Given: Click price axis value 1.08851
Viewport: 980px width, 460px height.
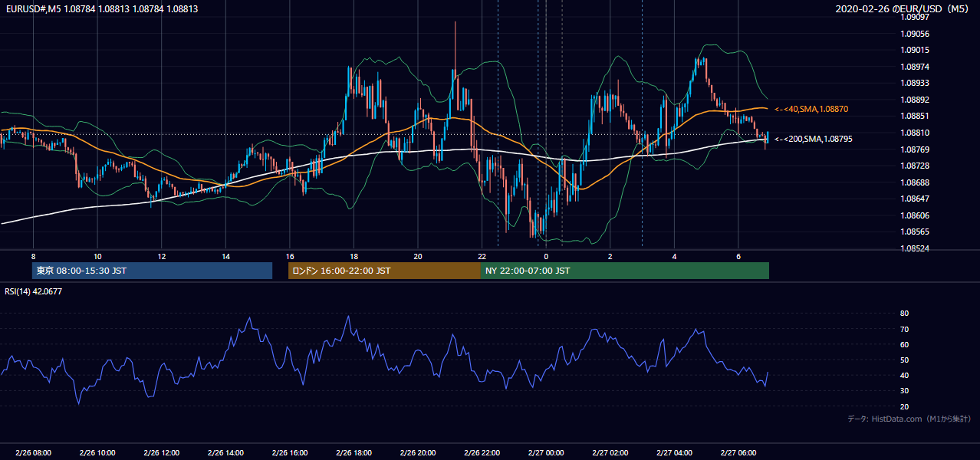Looking at the screenshot, I should coord(916,116).
